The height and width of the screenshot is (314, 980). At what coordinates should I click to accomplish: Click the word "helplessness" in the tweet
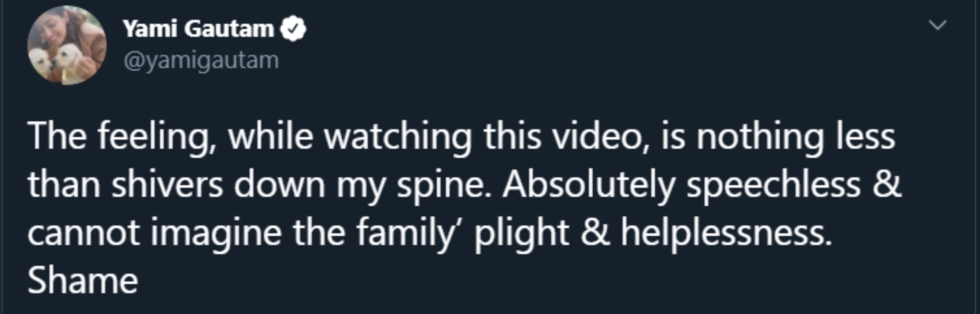point(725,233)
